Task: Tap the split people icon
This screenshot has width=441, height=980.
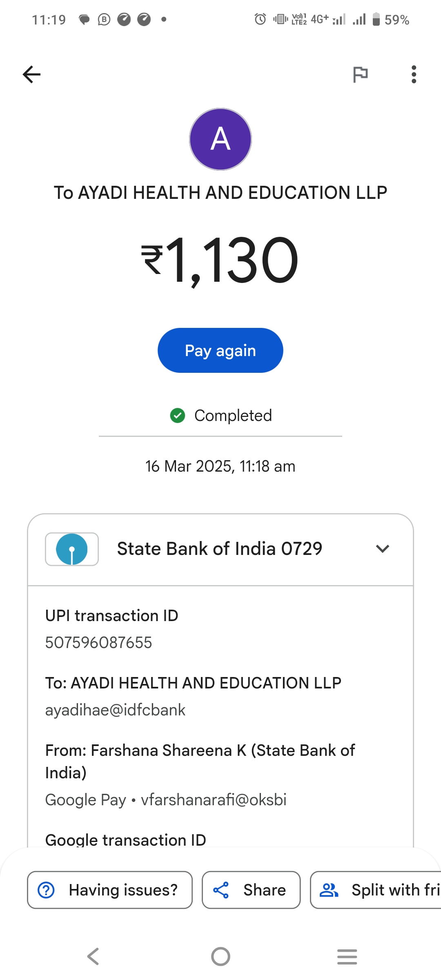Action: pyautogui.click(x=329, y=890)
